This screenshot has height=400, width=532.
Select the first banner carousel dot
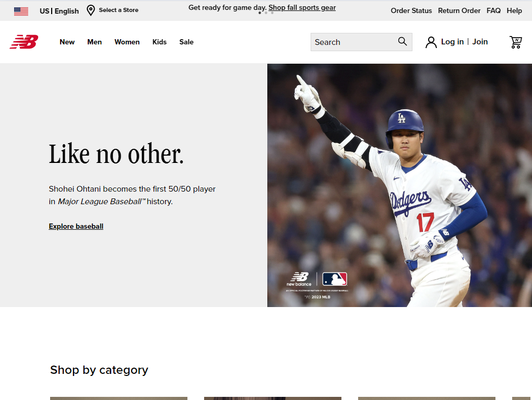pyautogui.click(x=260, y=13)
